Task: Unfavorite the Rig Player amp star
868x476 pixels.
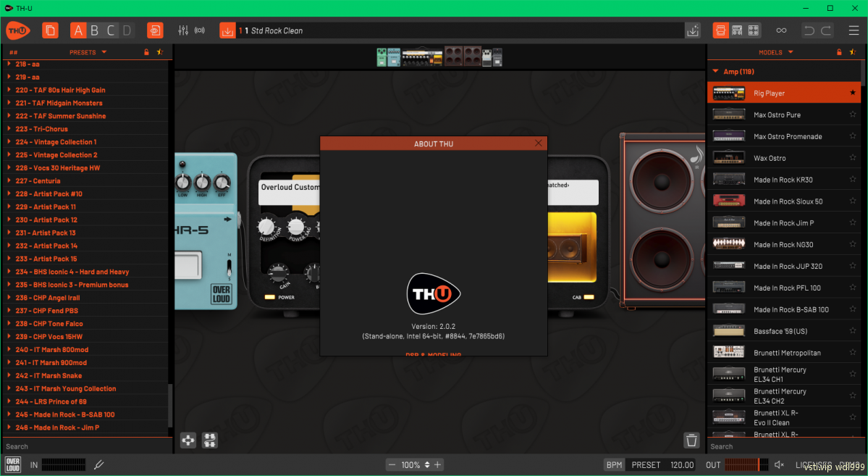Action: coord(853,93)
